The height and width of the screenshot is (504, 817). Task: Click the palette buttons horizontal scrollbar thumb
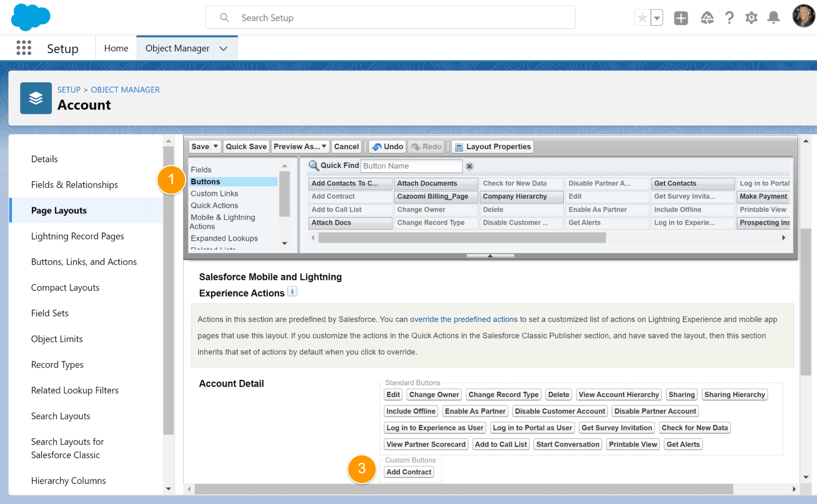(x=462, y=237)
